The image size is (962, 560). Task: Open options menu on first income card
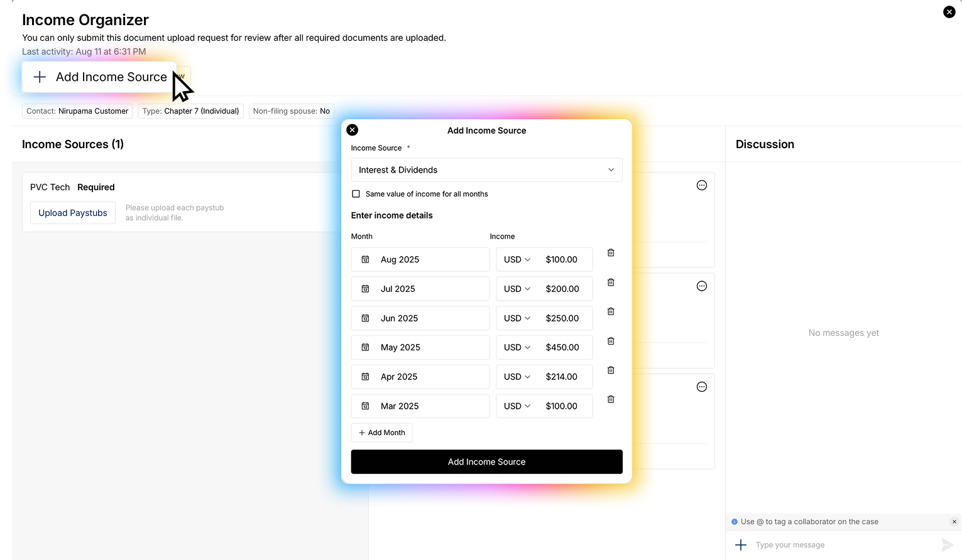point(702,185)
